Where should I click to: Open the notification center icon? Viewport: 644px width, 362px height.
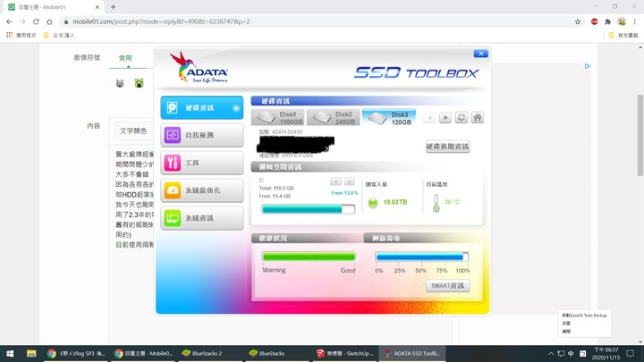[631, 353]
